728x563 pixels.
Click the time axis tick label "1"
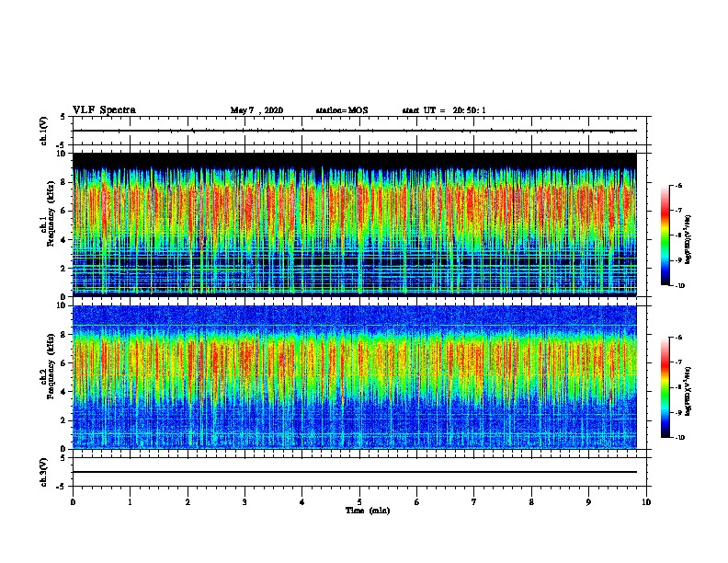(130, 502)
